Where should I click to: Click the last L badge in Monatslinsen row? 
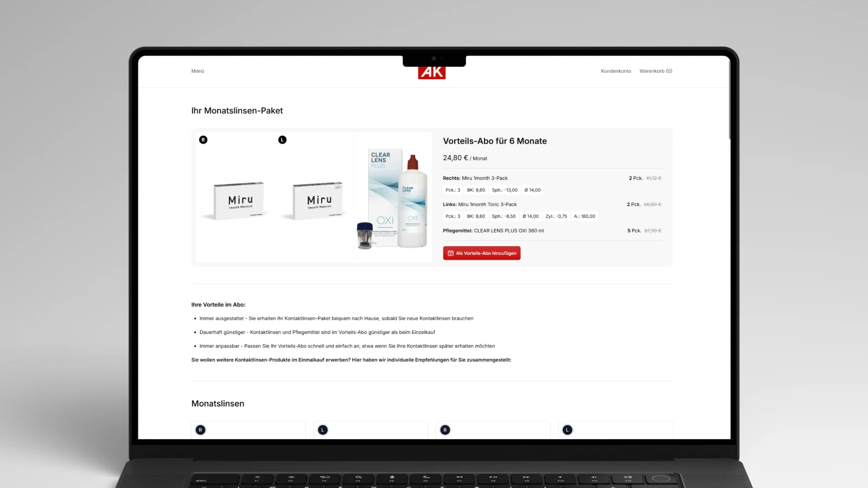[x=567, y=430]
